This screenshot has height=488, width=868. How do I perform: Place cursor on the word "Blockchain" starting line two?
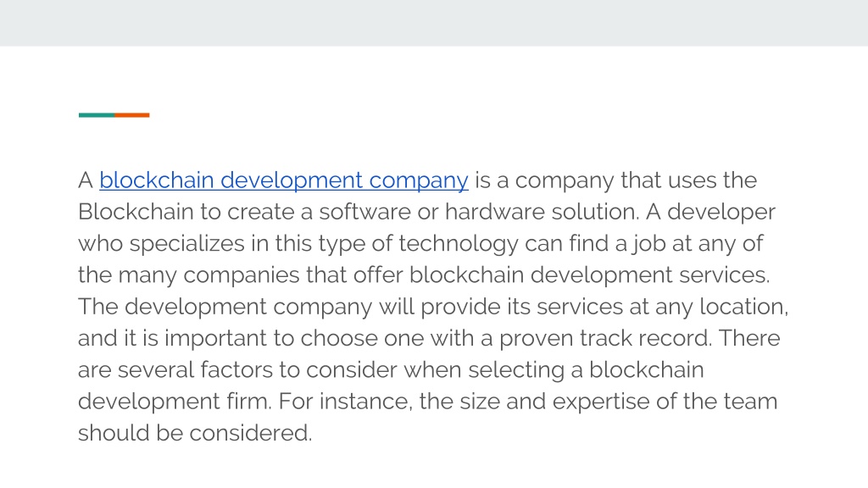tap(136, 212)
